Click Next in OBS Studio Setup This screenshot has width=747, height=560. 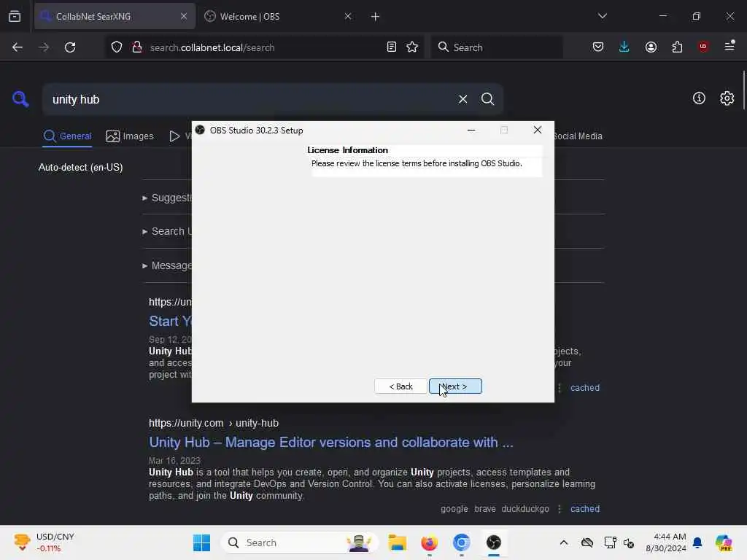(x=455, y=386)
